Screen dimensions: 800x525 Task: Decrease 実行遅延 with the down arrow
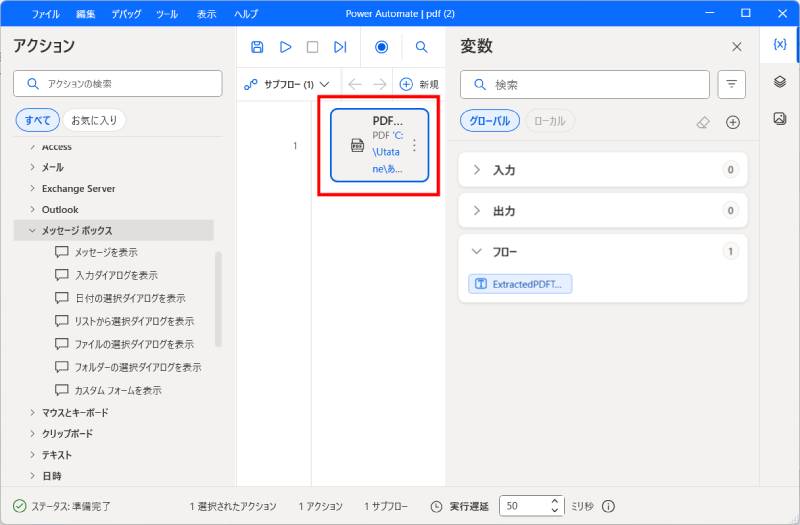coord(555,511)
